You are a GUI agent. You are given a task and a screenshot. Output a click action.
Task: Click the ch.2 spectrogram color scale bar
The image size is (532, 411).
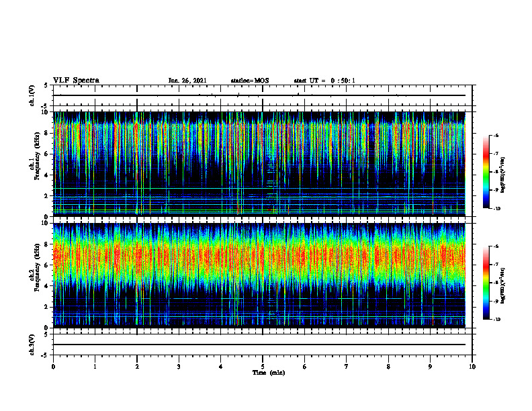click(x=486, y=283)
